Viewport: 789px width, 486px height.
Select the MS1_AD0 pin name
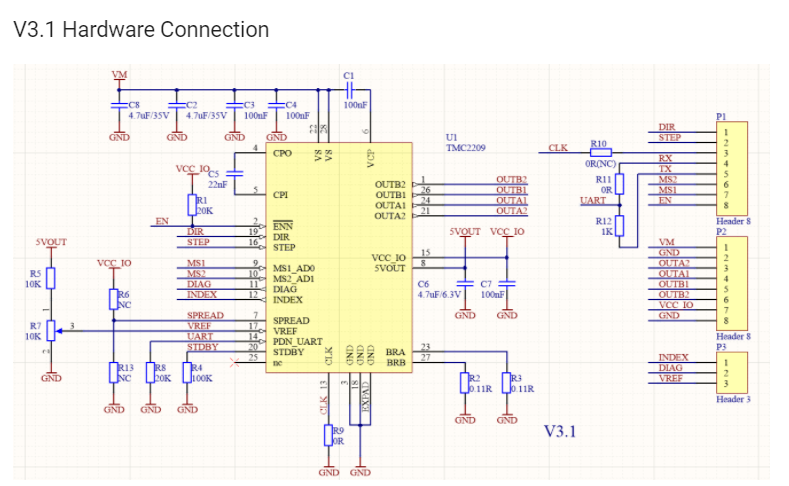[x=294, y=268]
